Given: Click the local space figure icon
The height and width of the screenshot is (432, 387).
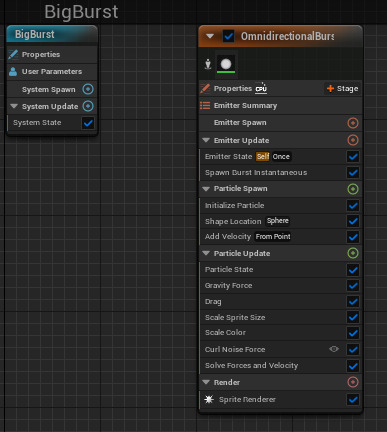Looking at the screenshot, I should coord(208,64).
